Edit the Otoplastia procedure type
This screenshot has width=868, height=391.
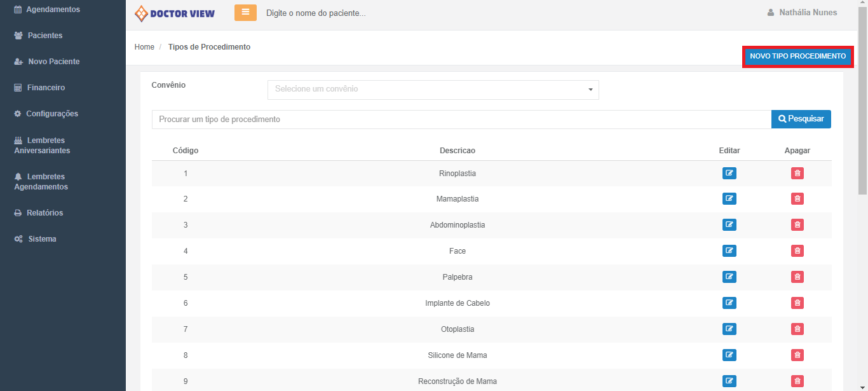click(x=729, y=329)
